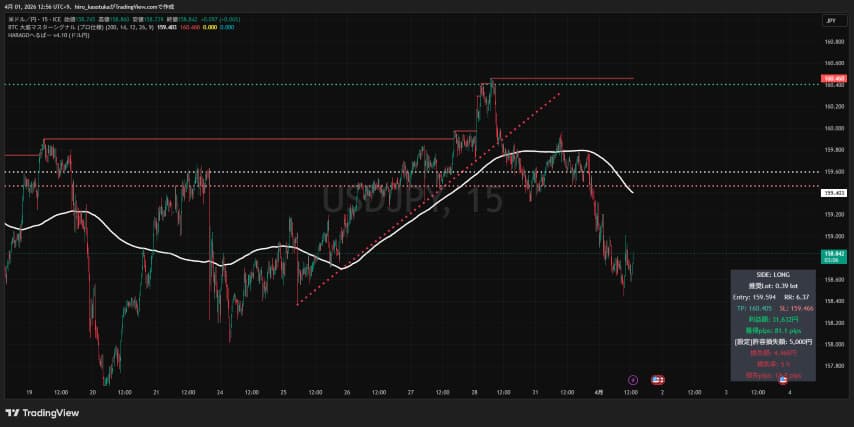Select the red dotted diagonal trendline
This screenshot has width=854, height=427.
400,220
